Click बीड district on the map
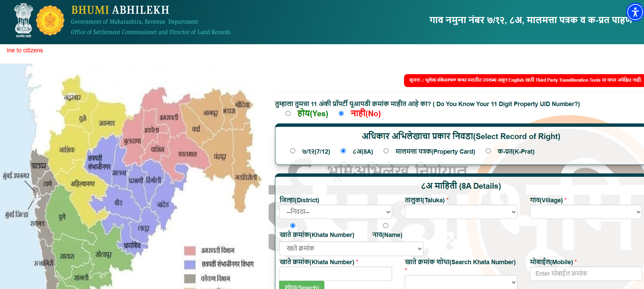Viewport: 644px width, 289px height. [118, 202]
